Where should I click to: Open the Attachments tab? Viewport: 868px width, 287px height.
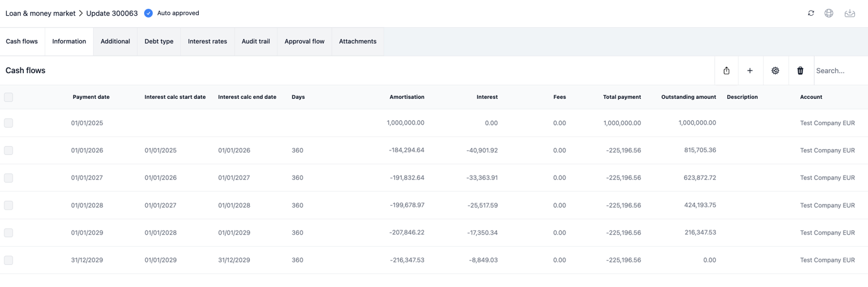(x=358, y=42)
